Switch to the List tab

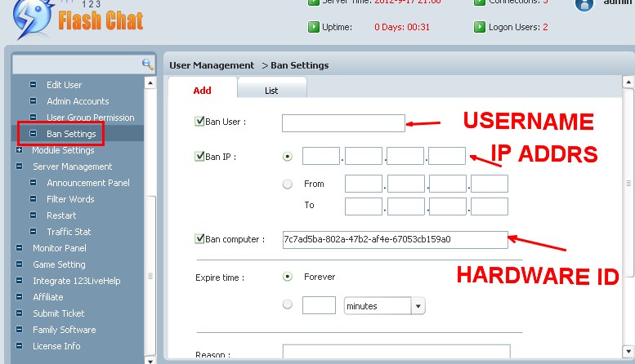coord(272,91)
